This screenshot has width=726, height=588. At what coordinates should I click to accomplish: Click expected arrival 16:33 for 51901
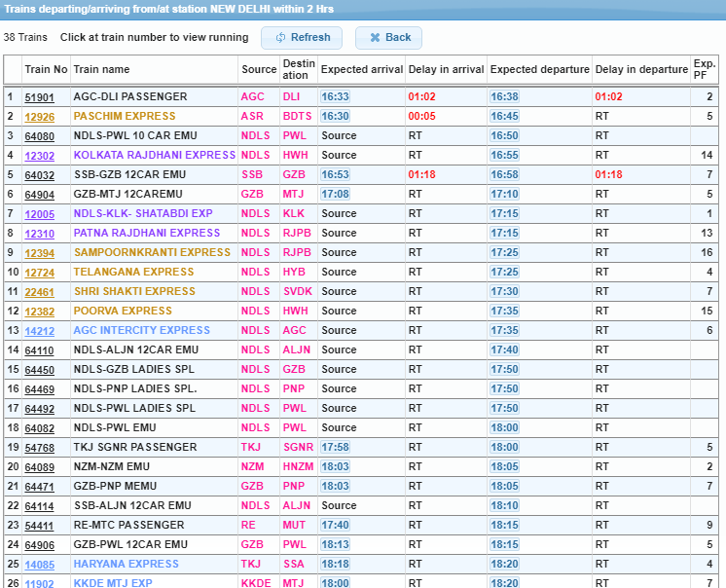335,96
